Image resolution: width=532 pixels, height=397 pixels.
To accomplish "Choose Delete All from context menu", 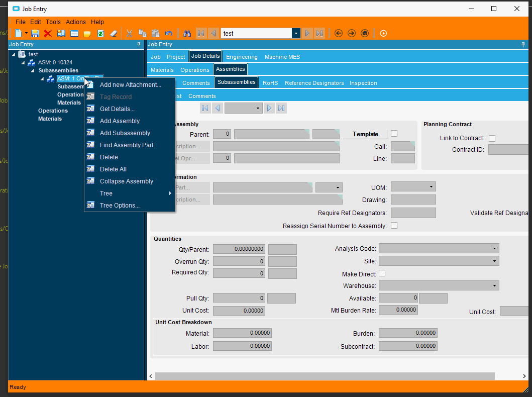I will (130, 169).
